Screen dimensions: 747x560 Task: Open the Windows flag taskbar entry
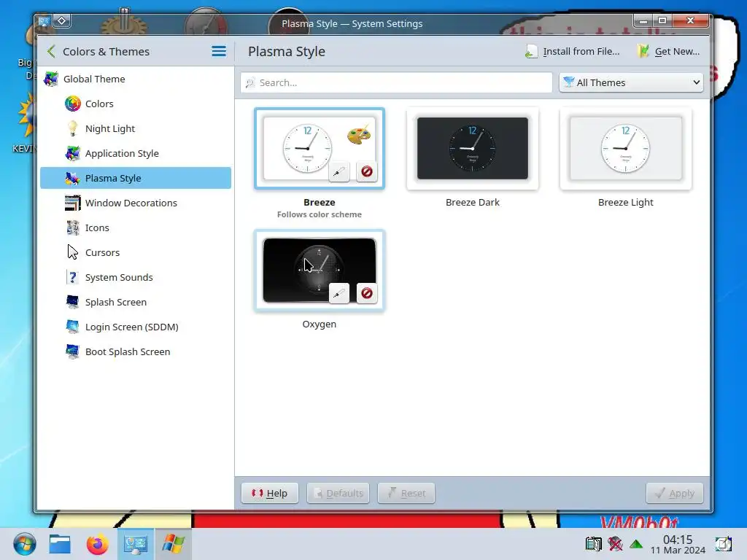[173, 544]
